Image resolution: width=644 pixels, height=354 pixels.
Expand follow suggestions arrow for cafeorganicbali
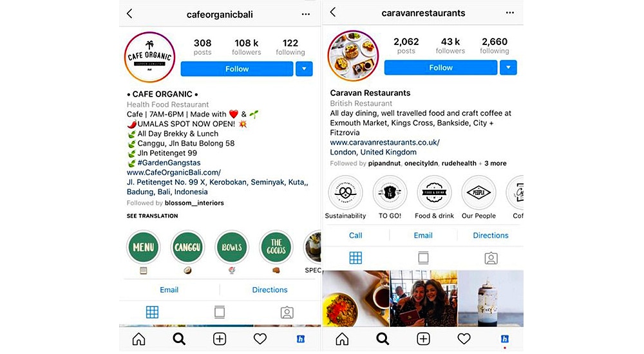[x=304, y=69]
